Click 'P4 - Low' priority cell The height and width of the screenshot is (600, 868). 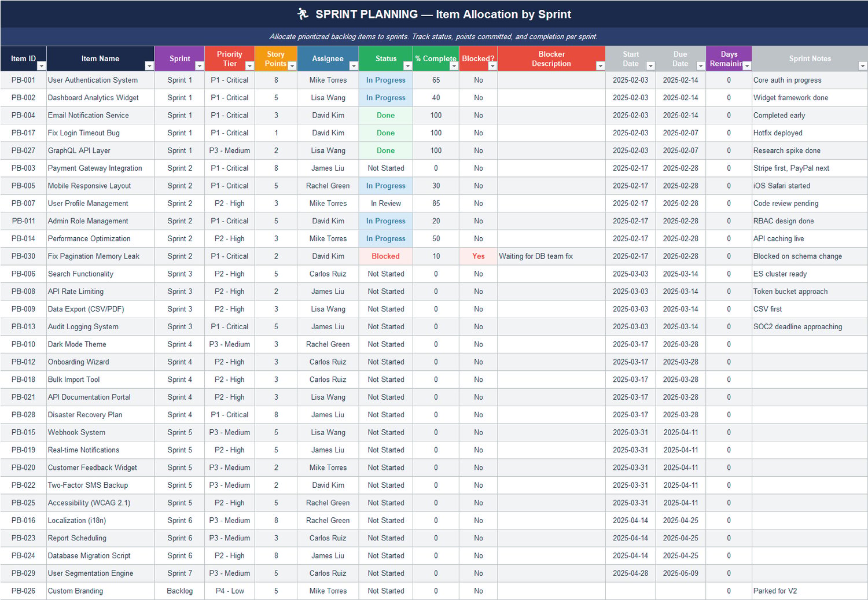230,591
